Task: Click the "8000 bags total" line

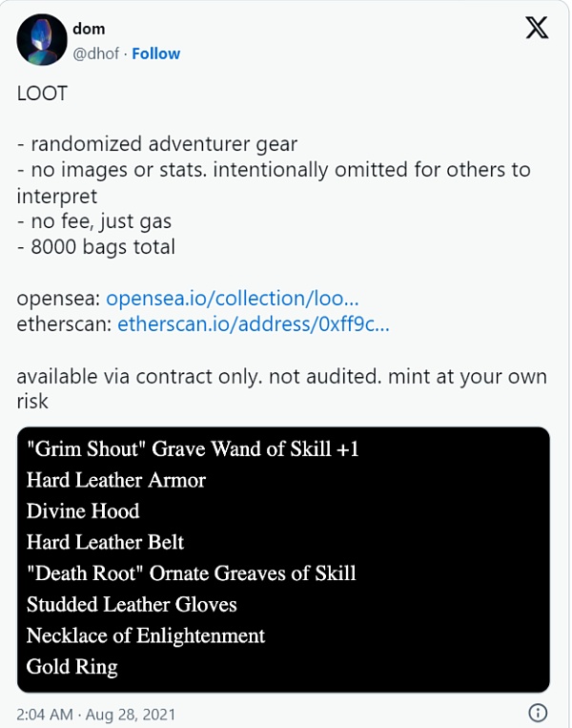Action: coord(96,246)
